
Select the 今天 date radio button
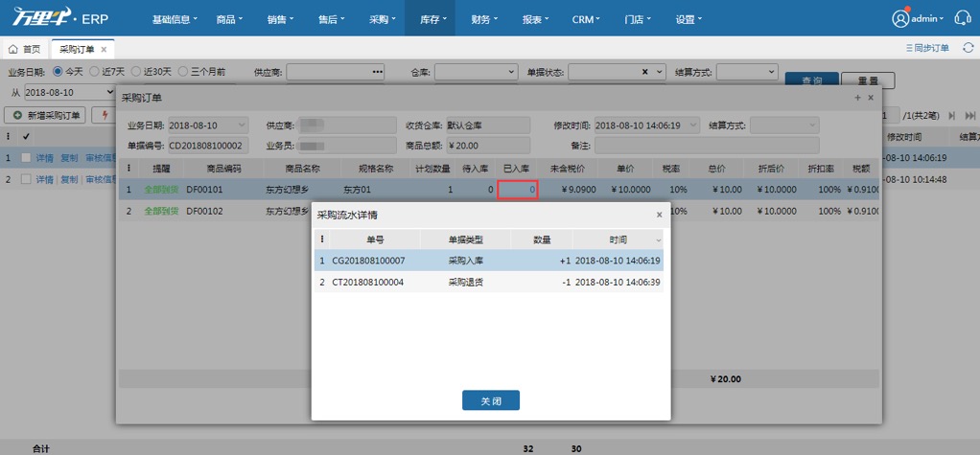click(58, 72)
